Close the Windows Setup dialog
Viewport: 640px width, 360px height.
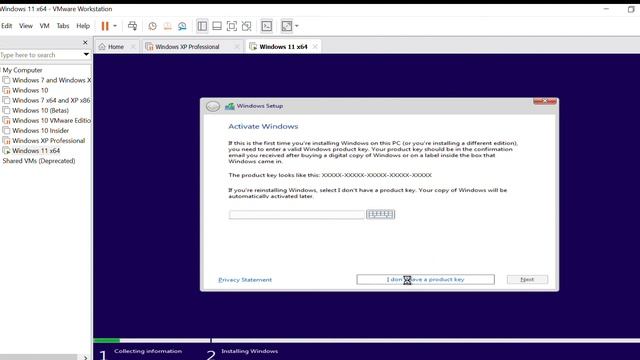pyautogui.click(x=545, y=101)
